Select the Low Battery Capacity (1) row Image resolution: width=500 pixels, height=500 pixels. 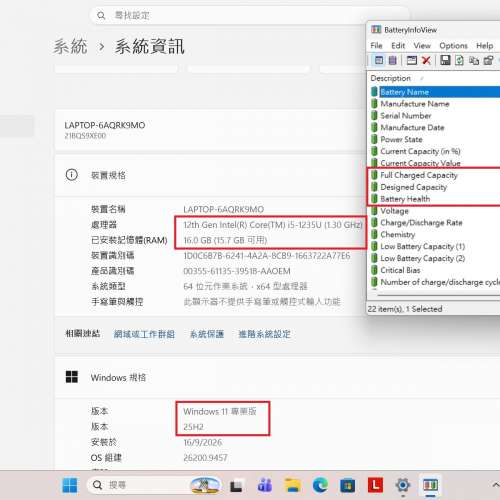coord(435,246)
